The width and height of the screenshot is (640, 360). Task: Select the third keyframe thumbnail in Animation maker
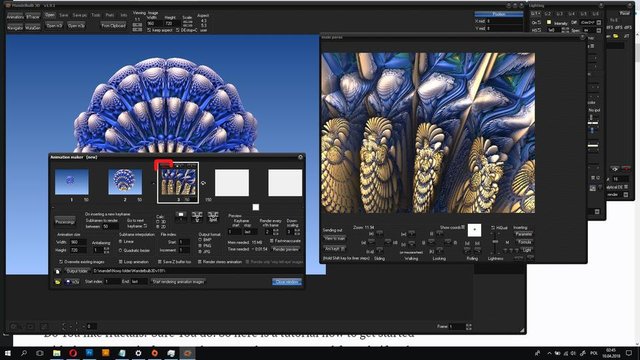(179, 182)
